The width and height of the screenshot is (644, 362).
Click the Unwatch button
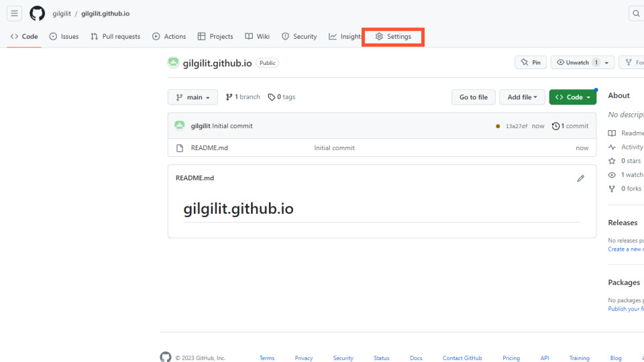click(577, 62)
